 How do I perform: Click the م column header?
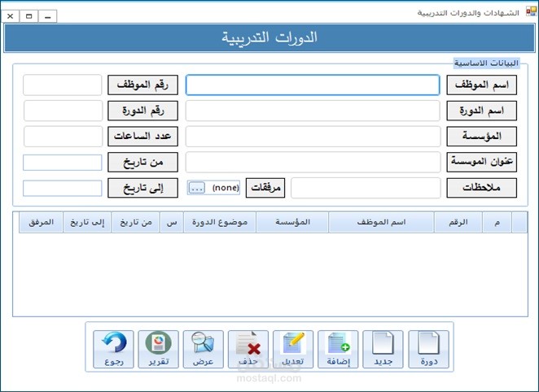[x=497, y=222]
